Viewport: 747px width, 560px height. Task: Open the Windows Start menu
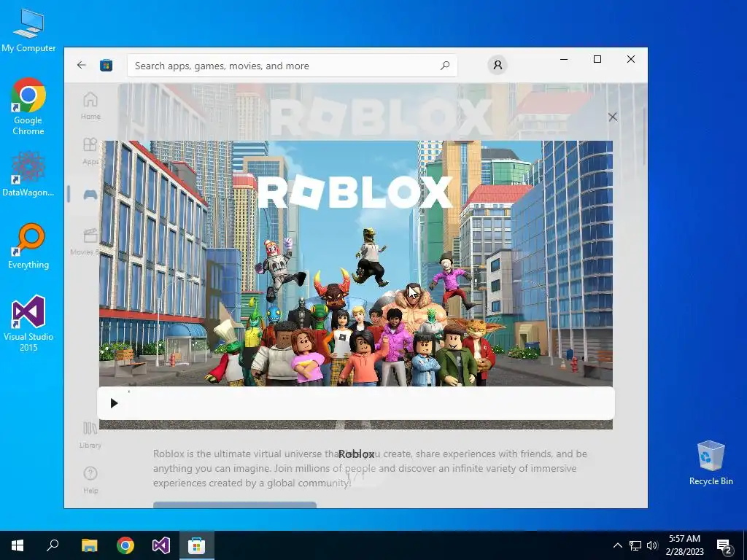tap(18, 545)
